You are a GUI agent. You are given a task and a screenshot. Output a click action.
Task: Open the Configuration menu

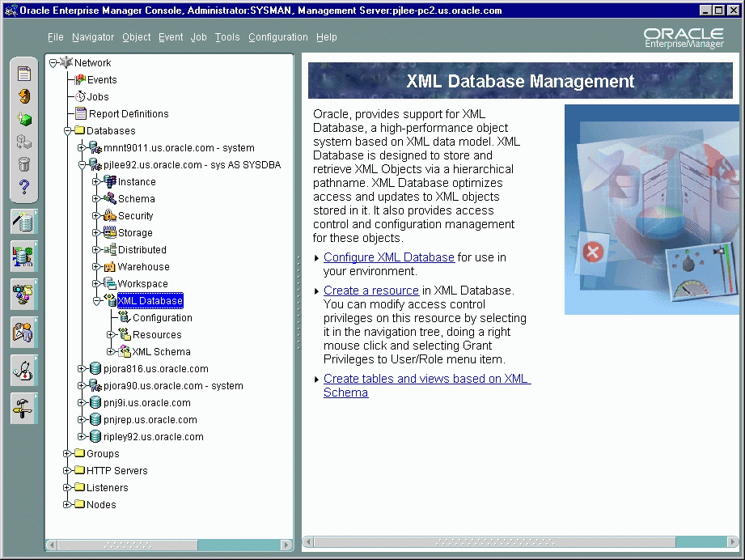click(278, 36)
